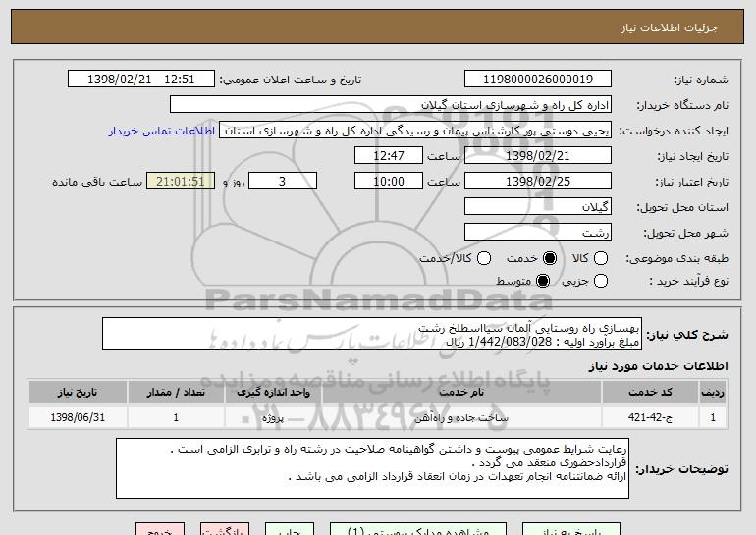The width and height of the screenshot is (756, 535).
Task: Click the buyer notes text area
Action: 372,468
